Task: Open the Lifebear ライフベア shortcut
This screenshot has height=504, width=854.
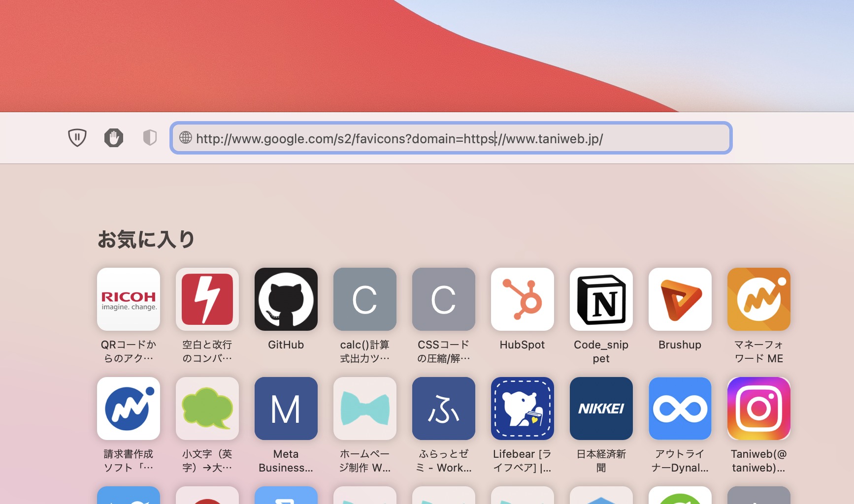Action: coord(522,409)
